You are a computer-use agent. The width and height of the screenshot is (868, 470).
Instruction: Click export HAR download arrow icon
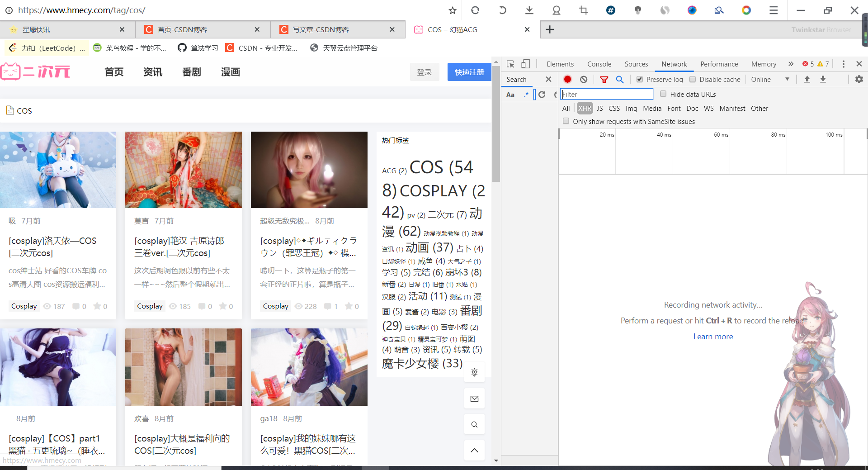click(x=823, y=79)
